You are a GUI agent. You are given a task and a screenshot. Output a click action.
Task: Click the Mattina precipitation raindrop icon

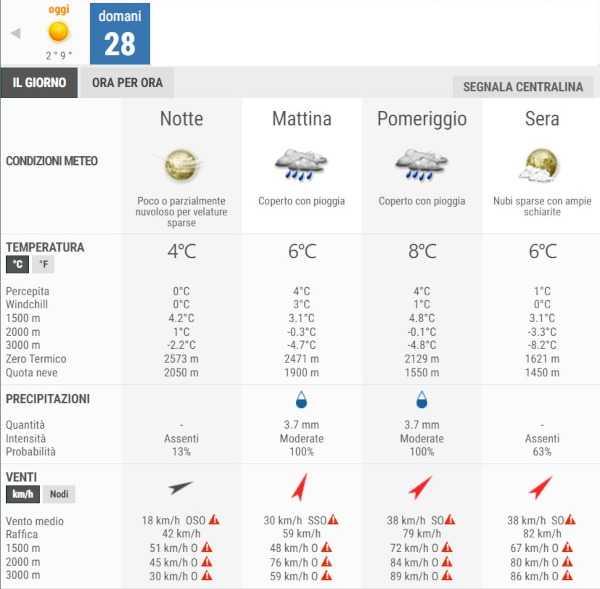(301, 400)
